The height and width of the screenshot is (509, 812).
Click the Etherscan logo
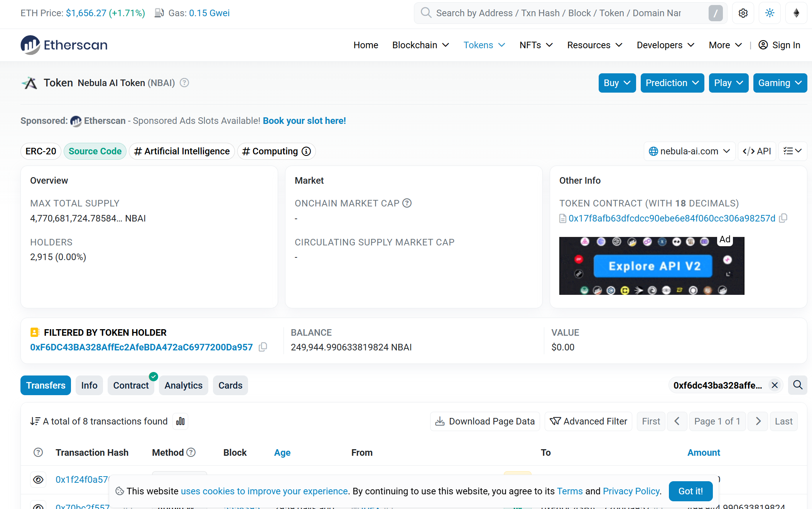[64, 45]
